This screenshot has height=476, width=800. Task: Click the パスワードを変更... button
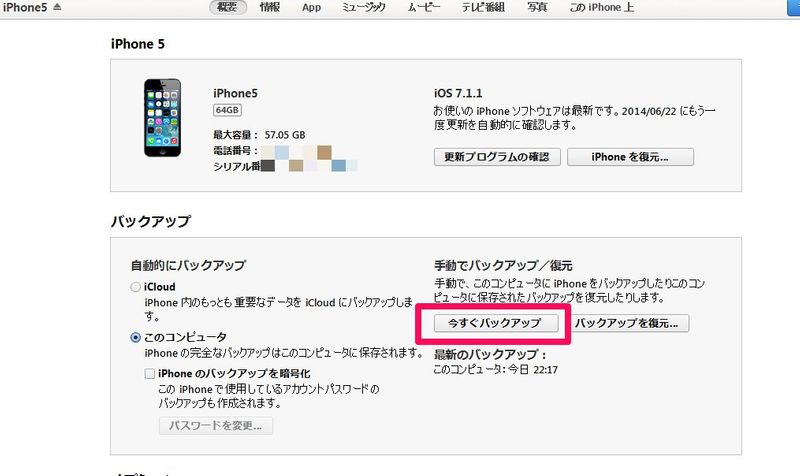216,425
